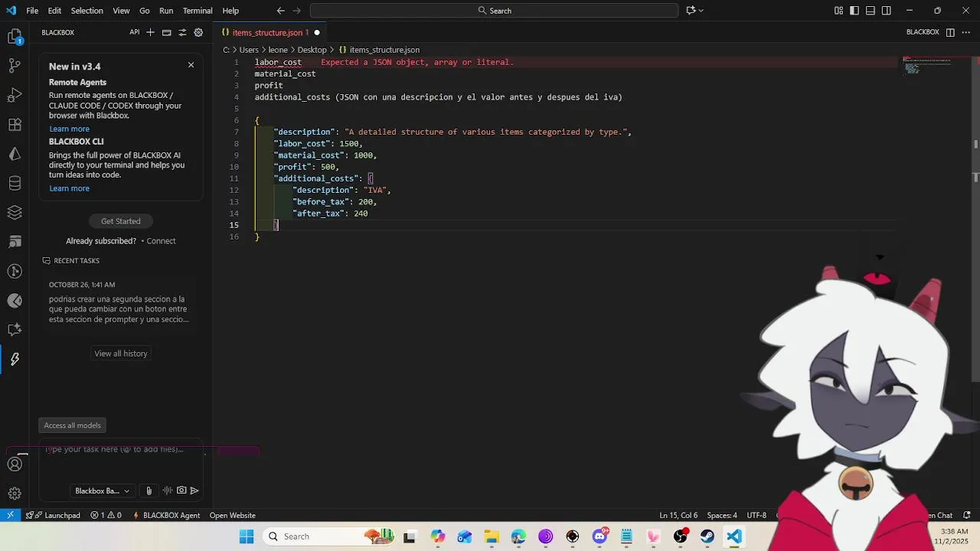Screen dimensions: 980x551
Task: Click the Connect link
Action: tap(161, 241)
